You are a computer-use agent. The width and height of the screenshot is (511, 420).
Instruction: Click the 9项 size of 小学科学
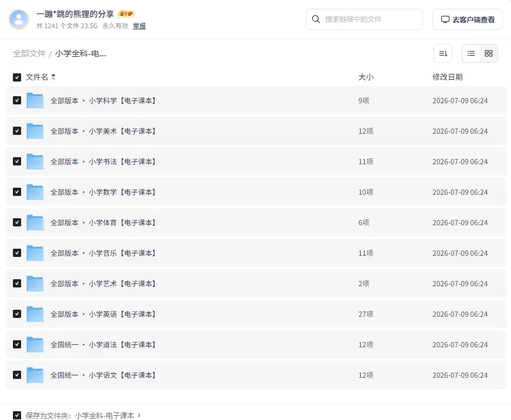pyautogui.click(x=364, y=100)
